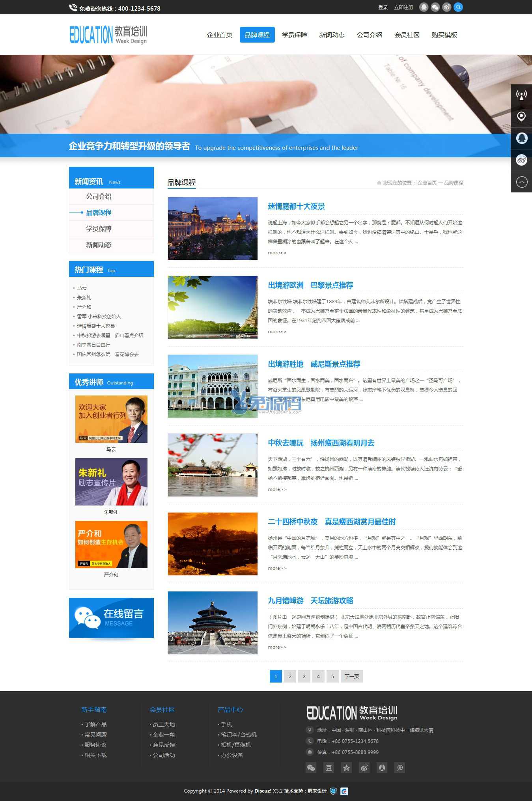532x804 pixels.
Task: Click the 下一页 next page button
Action: pyautogui.click(x=351, y=677)
